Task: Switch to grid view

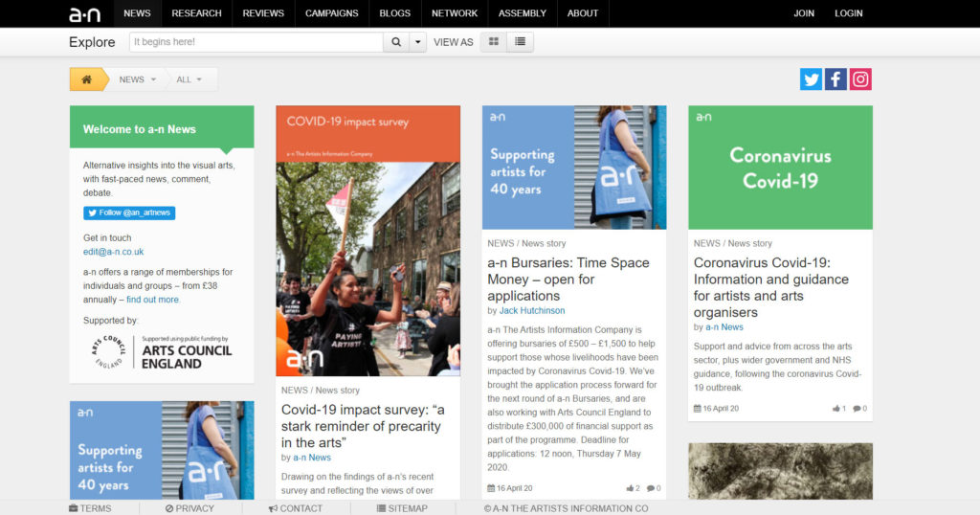Action: pos(494,42)
